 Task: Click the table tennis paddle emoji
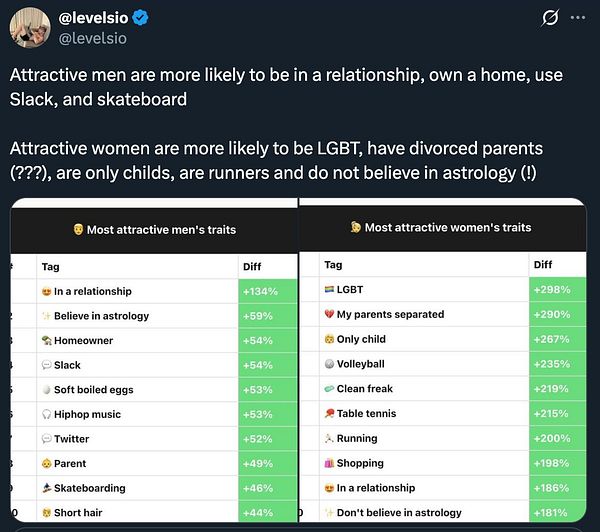(329, 413)
